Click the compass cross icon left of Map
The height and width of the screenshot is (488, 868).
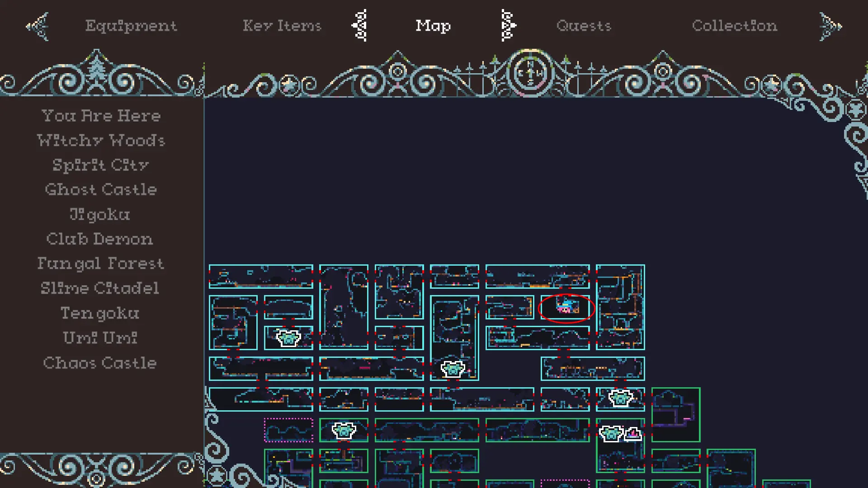click(x=359, y=25)
